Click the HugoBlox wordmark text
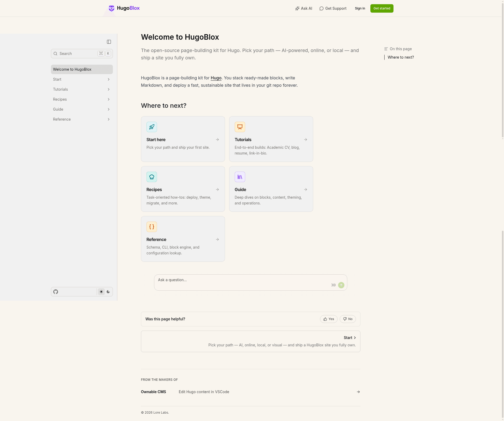504x421 pixels. coord(128,8)
